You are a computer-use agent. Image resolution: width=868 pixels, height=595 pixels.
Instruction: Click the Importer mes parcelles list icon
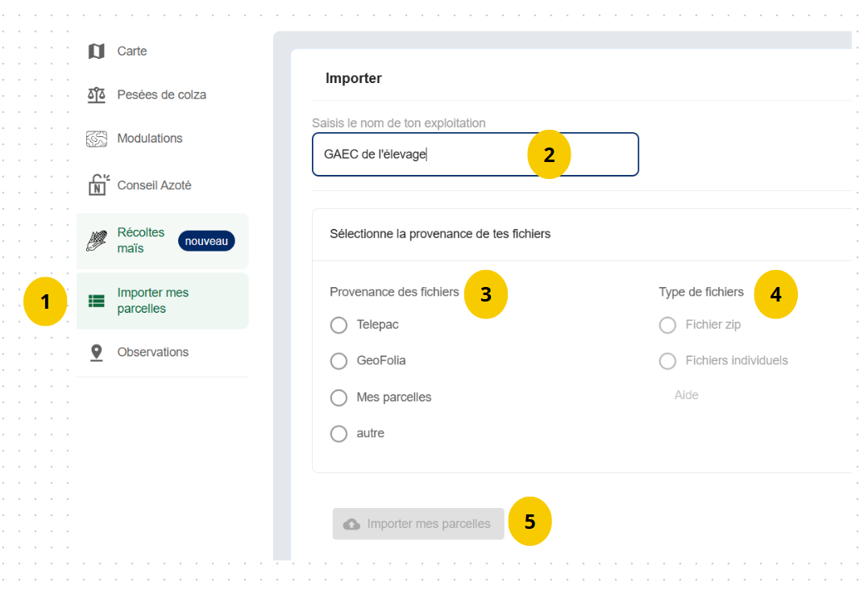coord(97,302)
